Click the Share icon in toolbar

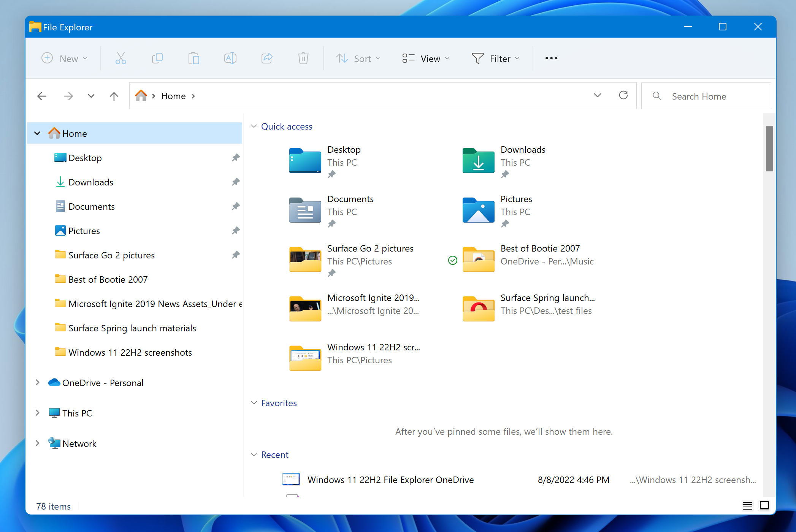(266, 58)
